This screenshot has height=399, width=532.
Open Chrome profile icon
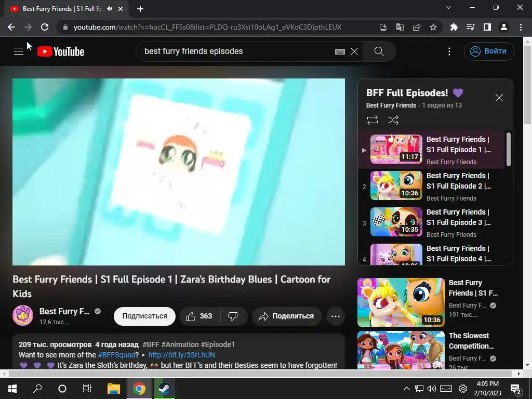[504, 27]
